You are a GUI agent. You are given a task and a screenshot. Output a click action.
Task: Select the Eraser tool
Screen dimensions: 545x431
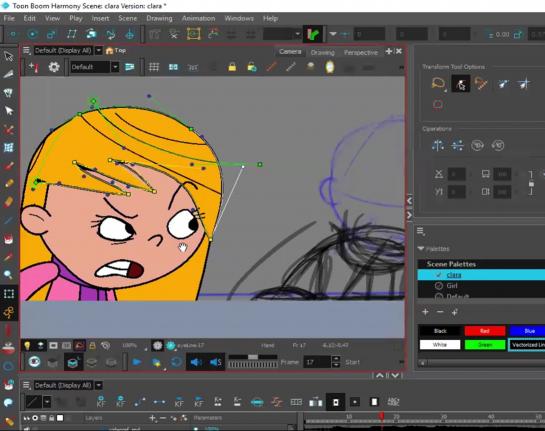(x=9, y=202)
